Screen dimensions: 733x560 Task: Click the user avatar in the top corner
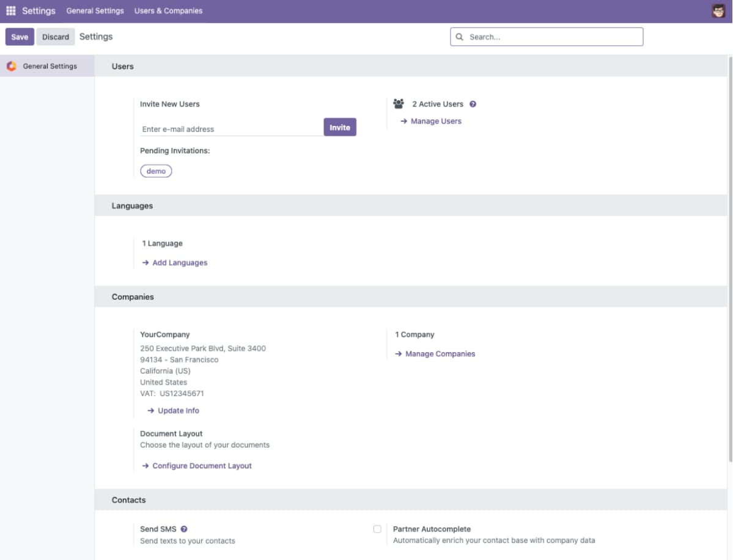pyautogui.click(x=718, y=10)
